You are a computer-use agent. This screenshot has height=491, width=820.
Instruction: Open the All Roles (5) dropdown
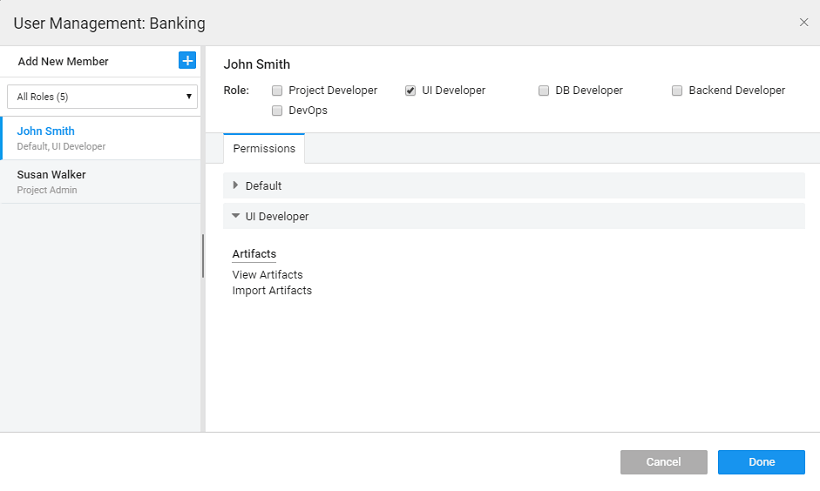[x=101, y=97]
